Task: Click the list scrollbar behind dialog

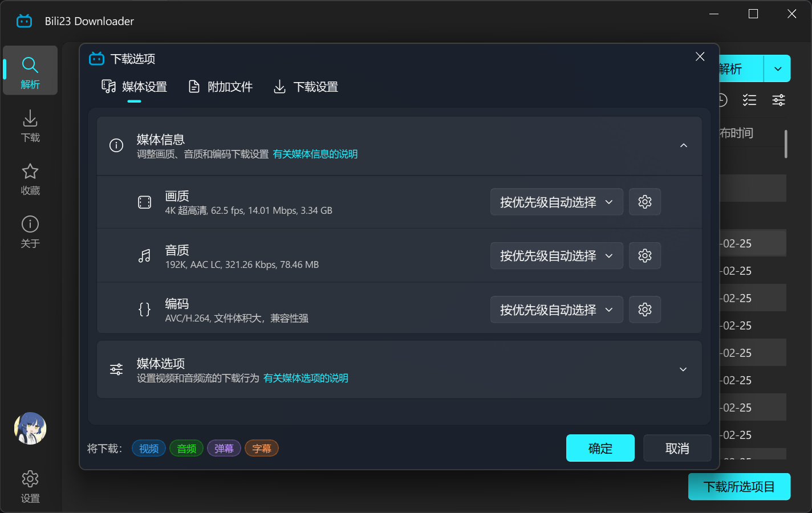Action: coord(786,144)
